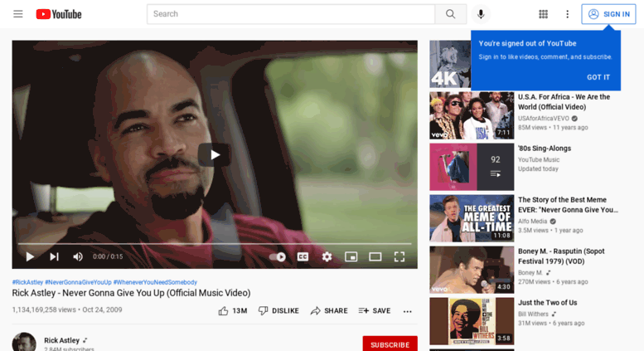Open Bill Withers channel

point(533,314)
